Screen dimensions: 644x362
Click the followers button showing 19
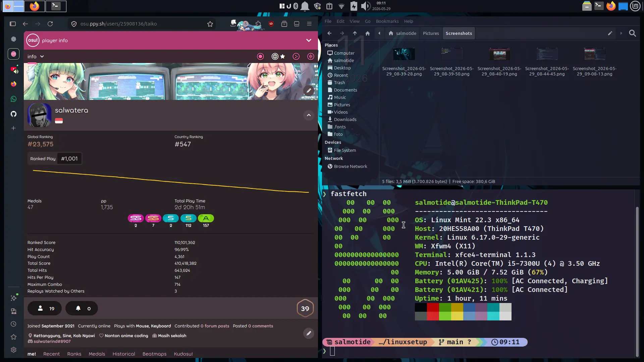pos(45,308)
